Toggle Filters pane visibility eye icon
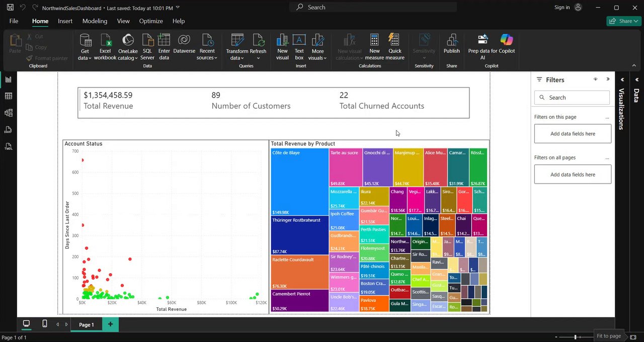This screenshot has width=644, height=342. (x=595, y=79)
